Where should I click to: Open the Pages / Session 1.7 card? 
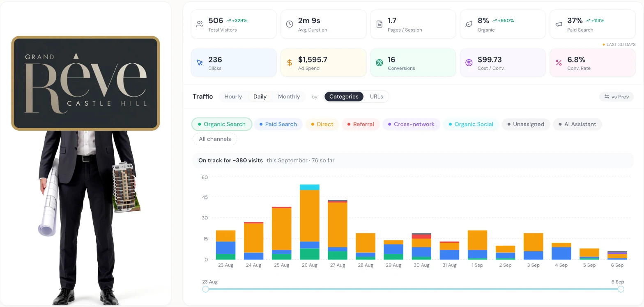click(413, 24)
